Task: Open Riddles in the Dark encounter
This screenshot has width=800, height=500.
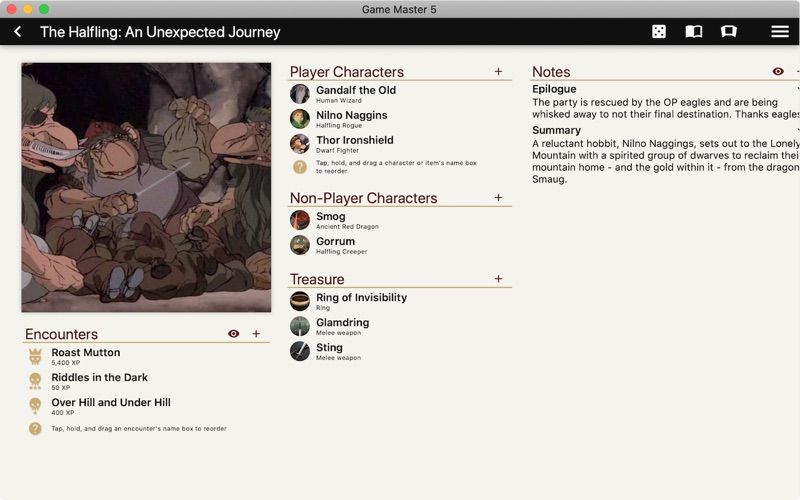Action: (x=99, y=378)
